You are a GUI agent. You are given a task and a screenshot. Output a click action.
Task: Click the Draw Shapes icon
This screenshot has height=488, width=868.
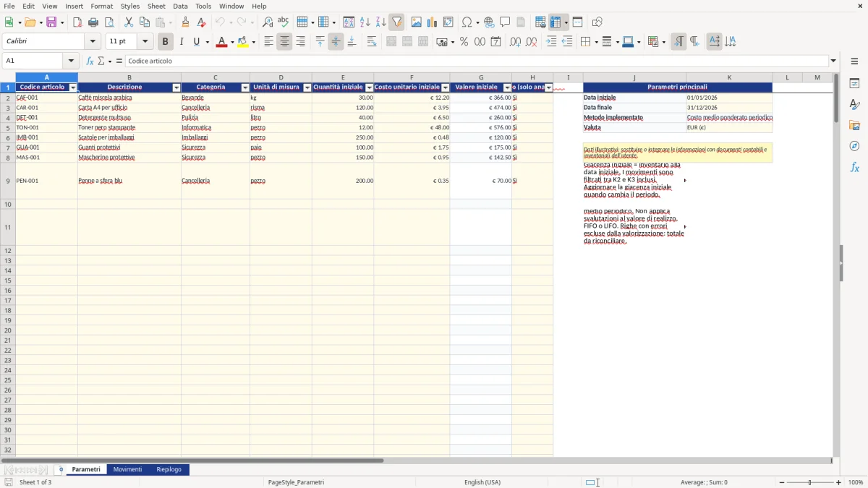point(597,22)
